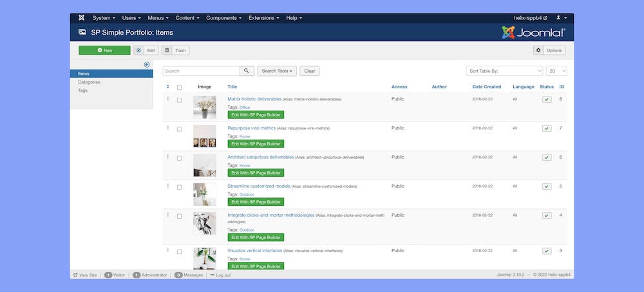Check the Repurpose viral metrics row checkbox
644x292 pixels.
[180, 129]
